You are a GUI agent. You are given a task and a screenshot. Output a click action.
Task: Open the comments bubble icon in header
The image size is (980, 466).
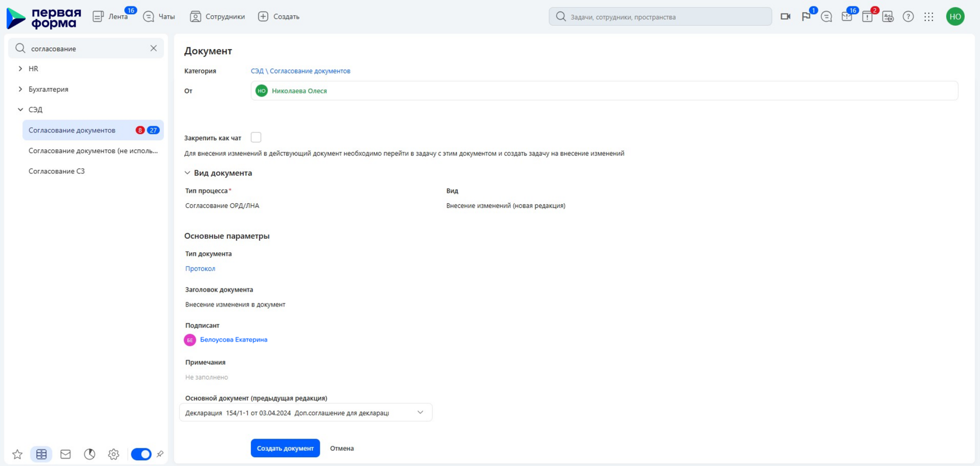(x=827, y=17)
